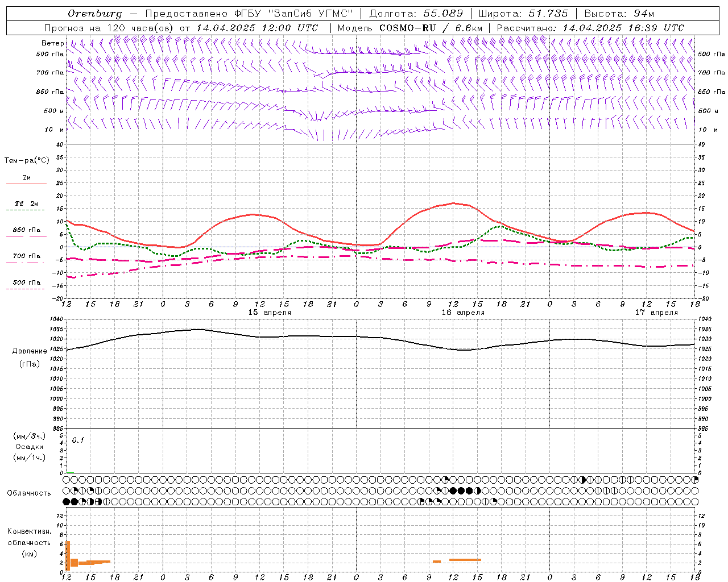Click the Давление pressure panel label

30,351
